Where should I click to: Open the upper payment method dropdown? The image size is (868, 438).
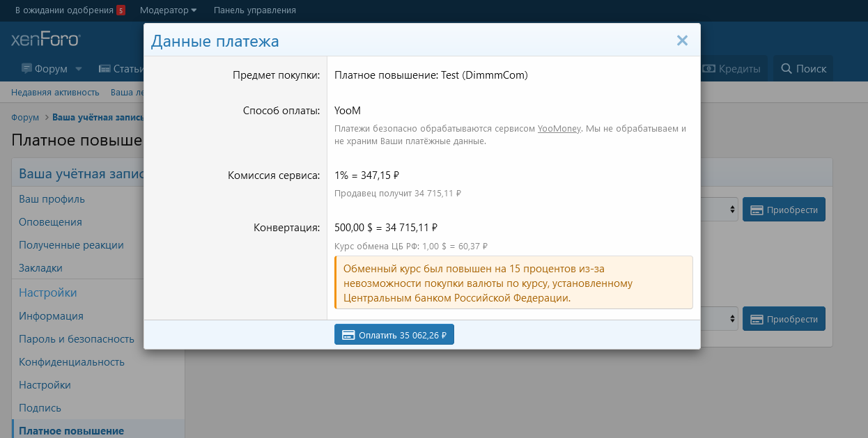tap(719, 210)
